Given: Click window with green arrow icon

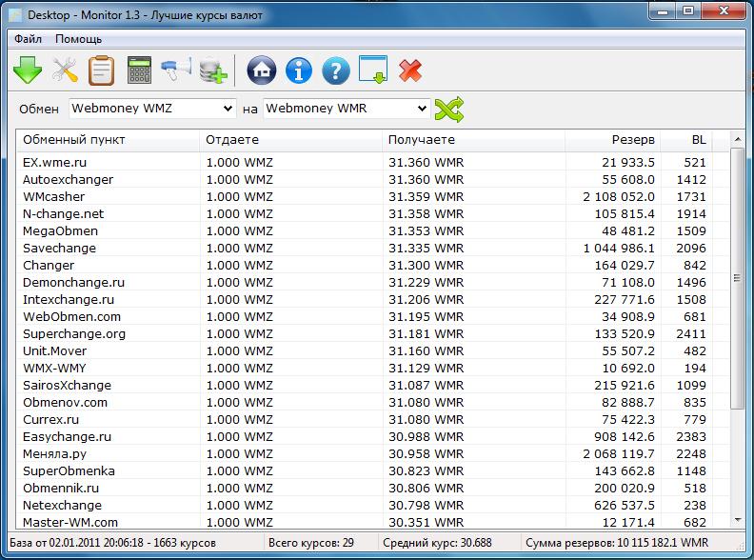Looking at the screenshot, I should (x=373, y=70).
